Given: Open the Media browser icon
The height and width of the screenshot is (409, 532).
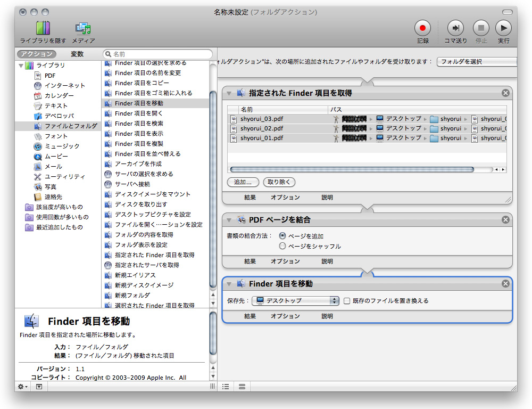Looking at the screenshot, I should click(83, 29).
